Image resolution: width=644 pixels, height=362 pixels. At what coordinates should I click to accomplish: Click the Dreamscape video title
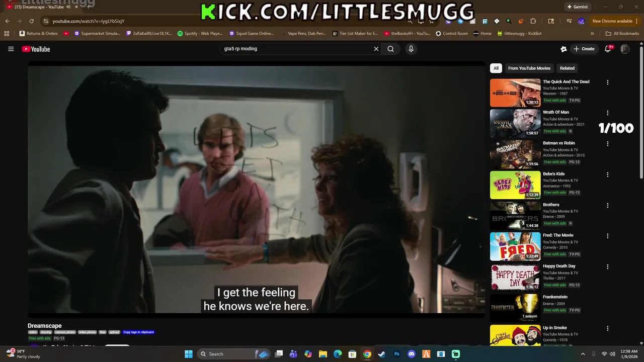tap(44, 326)
